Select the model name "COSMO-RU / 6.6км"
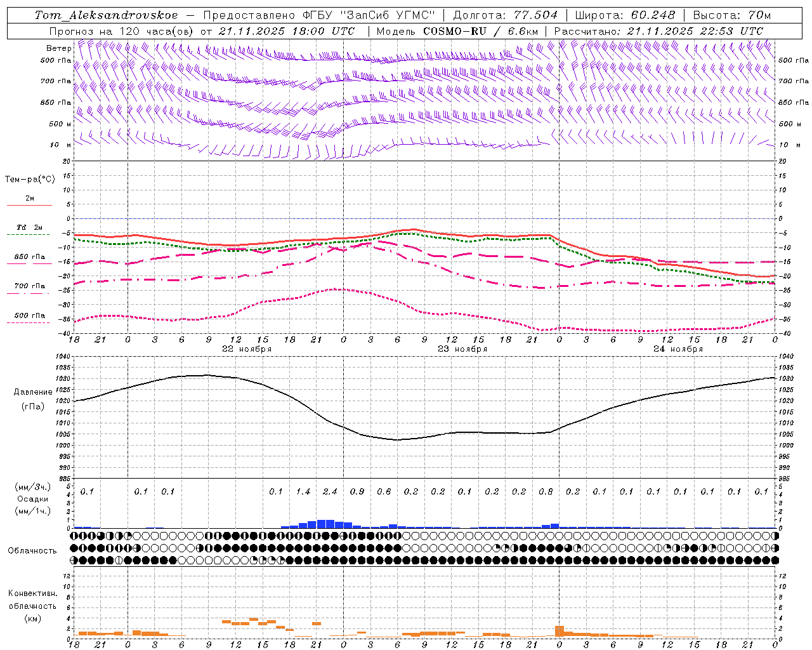The height and width of the screenshot is (650, 812). tap(480, 31)
